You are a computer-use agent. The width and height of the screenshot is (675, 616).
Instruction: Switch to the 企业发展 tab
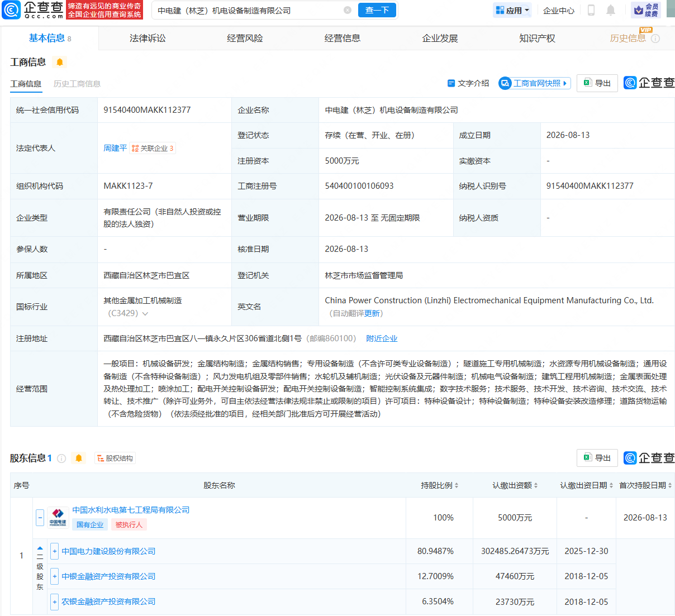pyautogui.click(x=440, y=38)
